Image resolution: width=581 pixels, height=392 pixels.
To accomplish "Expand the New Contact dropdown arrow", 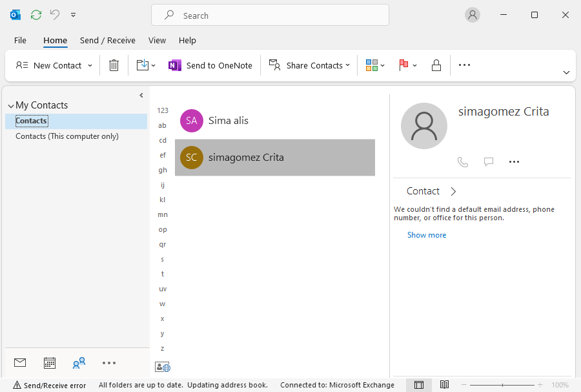I will click(90, 66).
